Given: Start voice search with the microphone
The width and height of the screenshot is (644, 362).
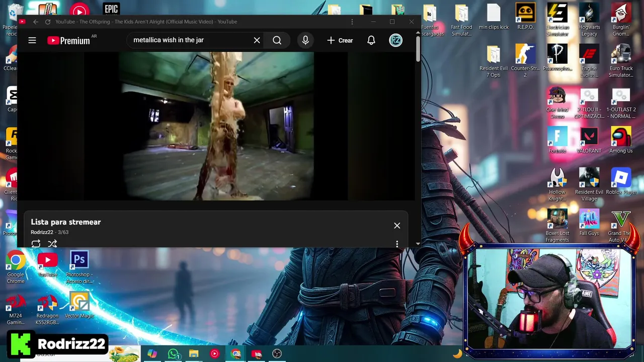Looking at the screenshot, I should click(305, 40).
